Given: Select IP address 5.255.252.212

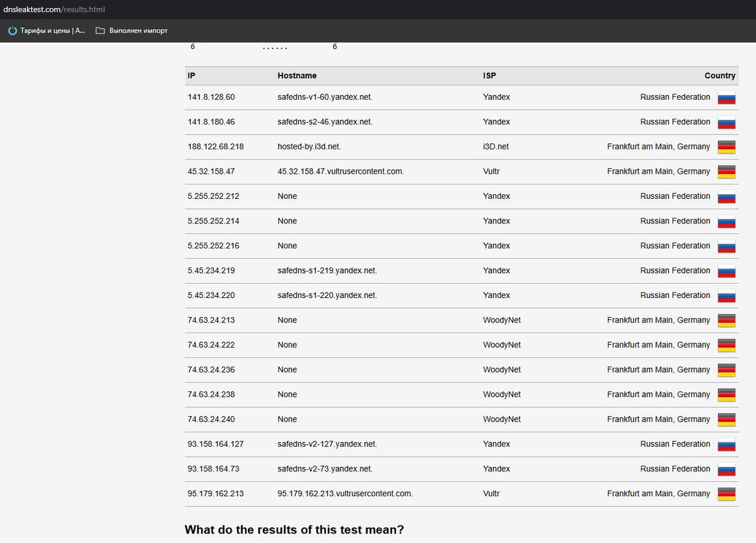Looking at the screenshot, I should click(213, 196).
